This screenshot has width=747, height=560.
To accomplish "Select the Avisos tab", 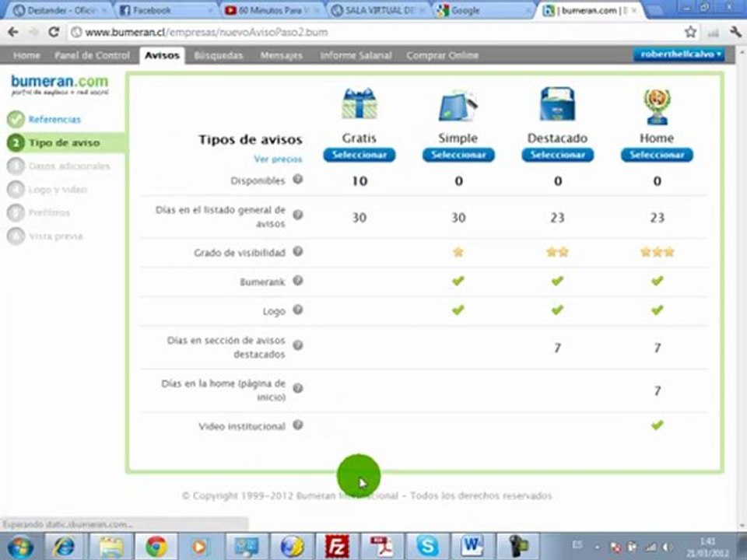I will tap(162, 55).
